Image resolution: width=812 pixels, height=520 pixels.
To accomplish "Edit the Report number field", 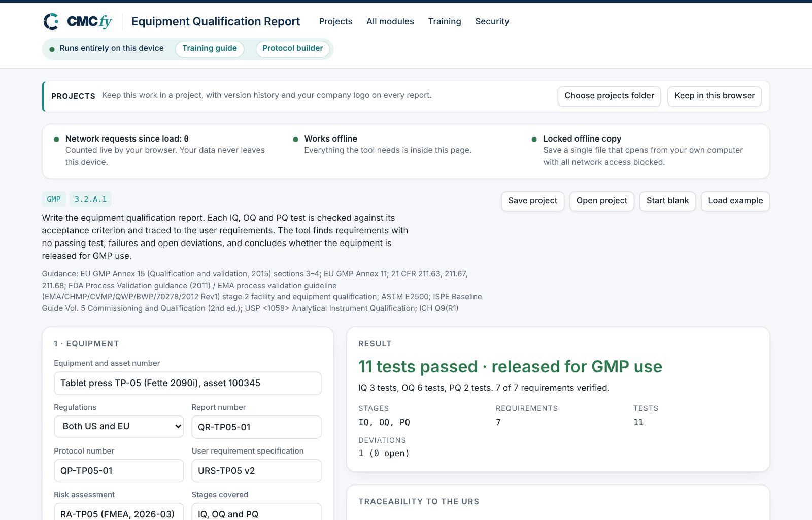I will (x=256, y=427).
